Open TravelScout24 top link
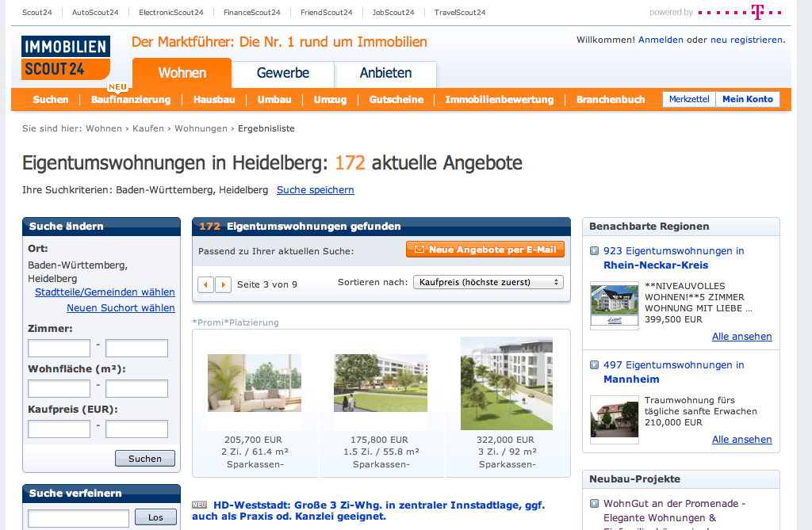This screenshot has height=530, width=812. click(x=460, y=13)
